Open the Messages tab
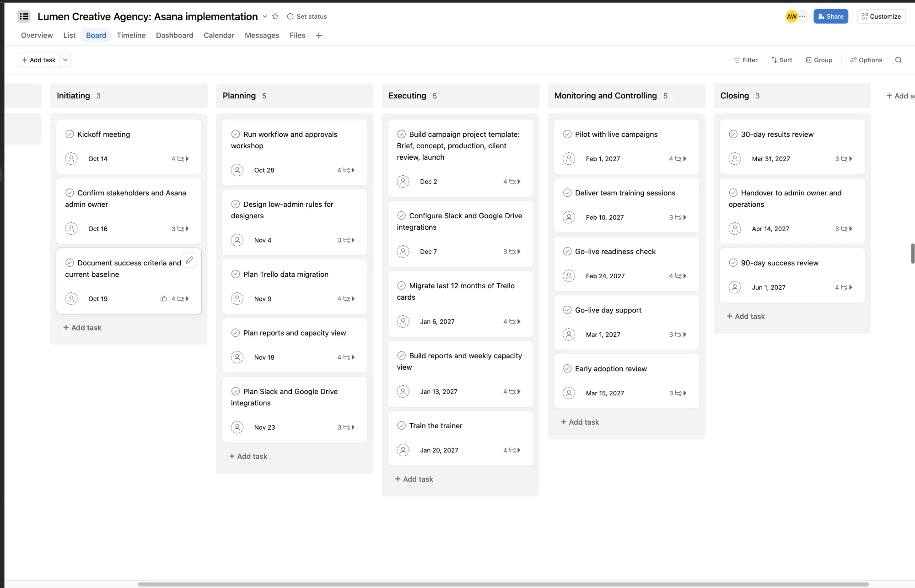The width and height of the screenshot is (915, 588). [262, 35]
